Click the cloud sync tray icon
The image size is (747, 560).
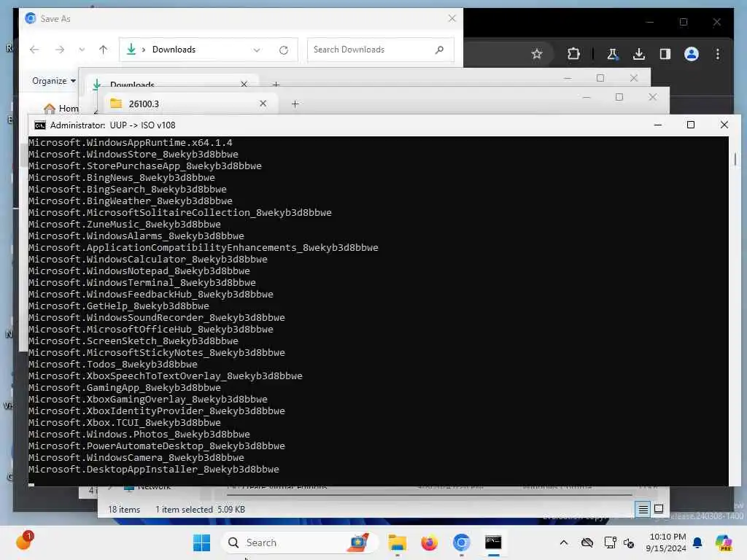(587, 542)
